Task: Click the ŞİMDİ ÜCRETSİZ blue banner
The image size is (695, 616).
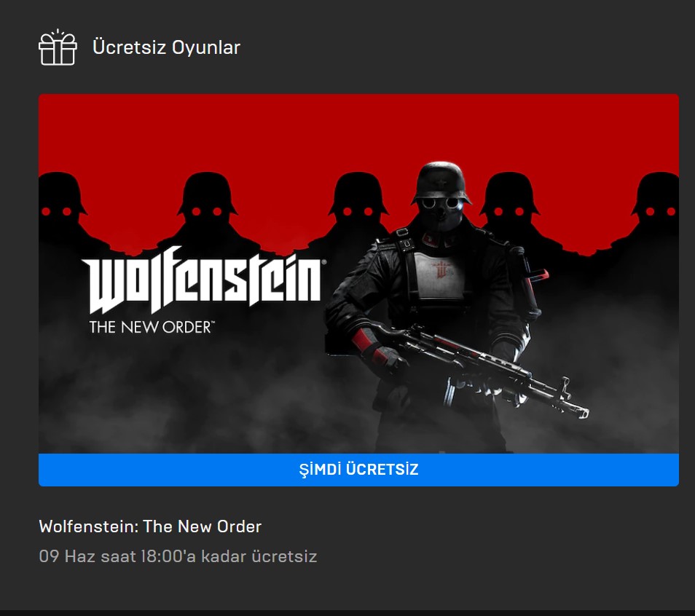Action: click(358, 470)
